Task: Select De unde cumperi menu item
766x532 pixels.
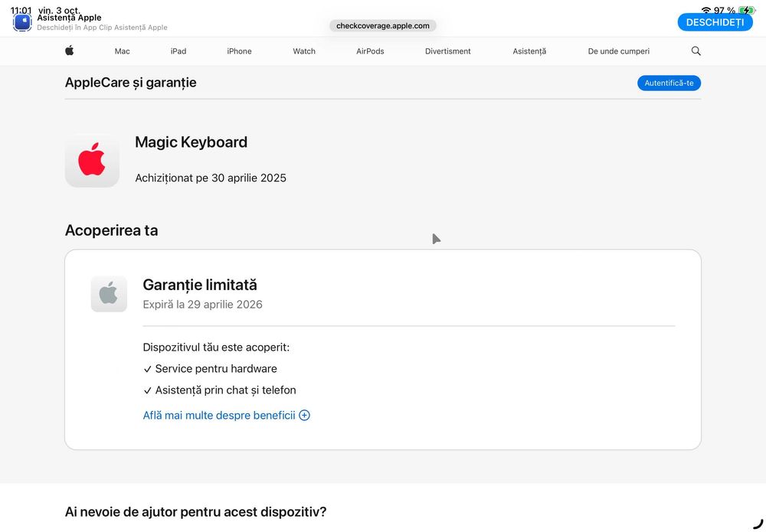Action: point(618,51)
